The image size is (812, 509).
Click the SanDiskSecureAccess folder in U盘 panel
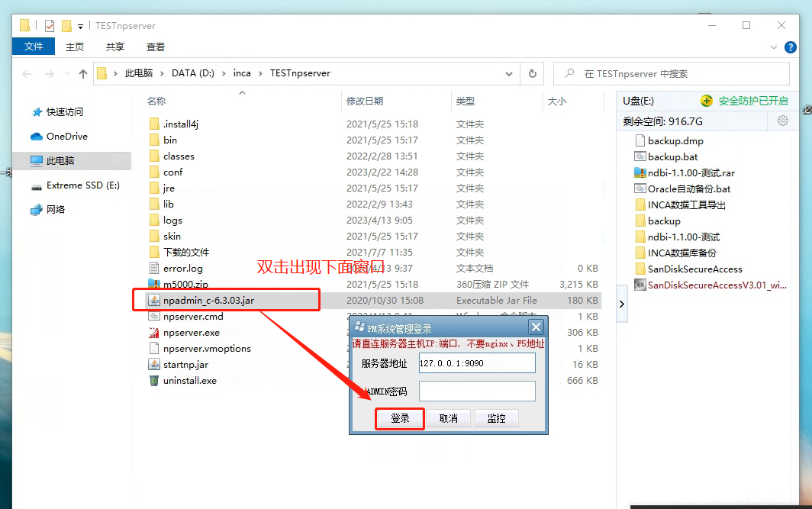coord(688,269)
